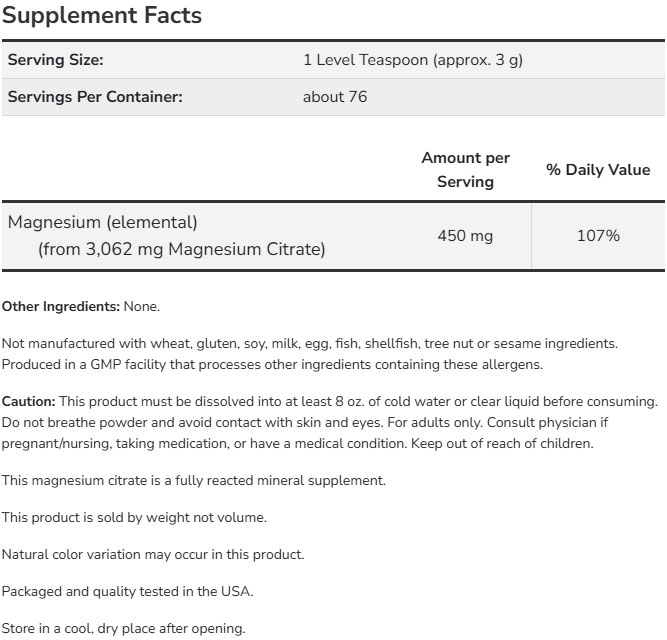
Task: Click the '3,062 mg Magnesium Citrate' source line
Action: [x=182, y=249]
